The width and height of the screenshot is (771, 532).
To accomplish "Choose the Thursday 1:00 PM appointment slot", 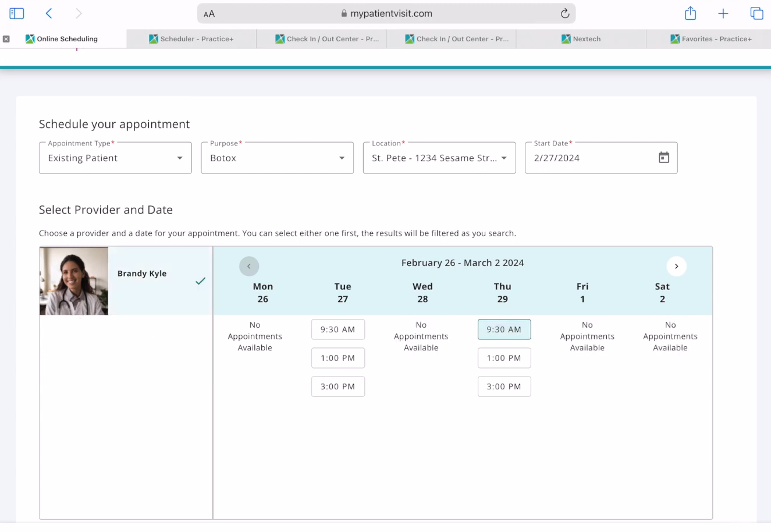I will click(x=504, y=358).
